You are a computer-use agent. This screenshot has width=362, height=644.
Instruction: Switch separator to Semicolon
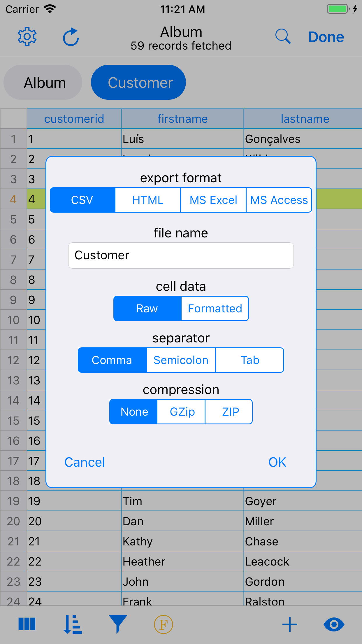click(x=181, y=360)
